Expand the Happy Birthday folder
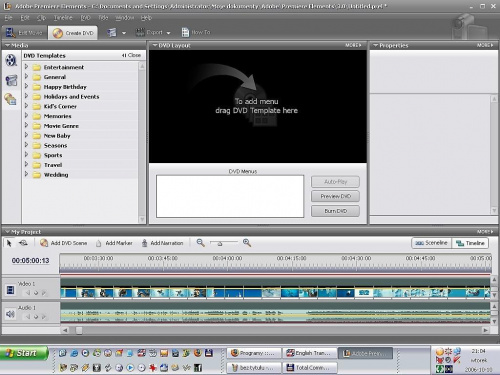 click(x=26, y=86)
